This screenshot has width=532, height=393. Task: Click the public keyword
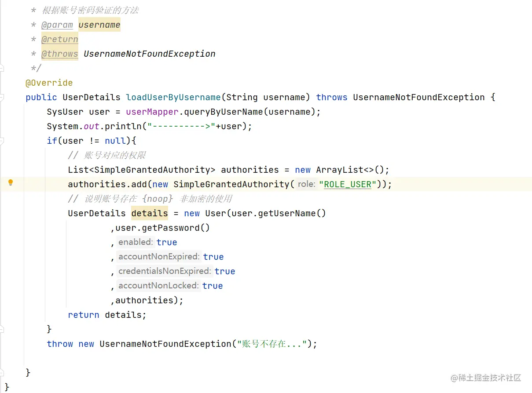pyautogui.click(x=41, y=97)
